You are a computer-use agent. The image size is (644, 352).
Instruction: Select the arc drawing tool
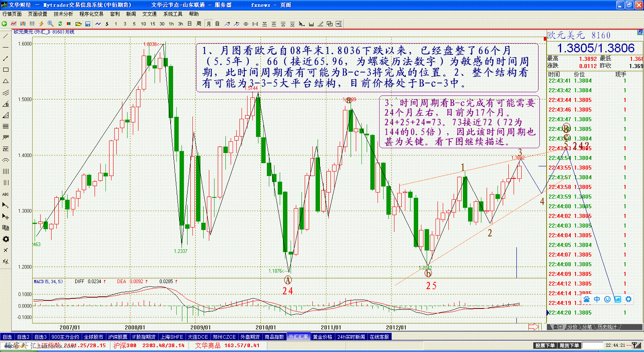[6, 160]
